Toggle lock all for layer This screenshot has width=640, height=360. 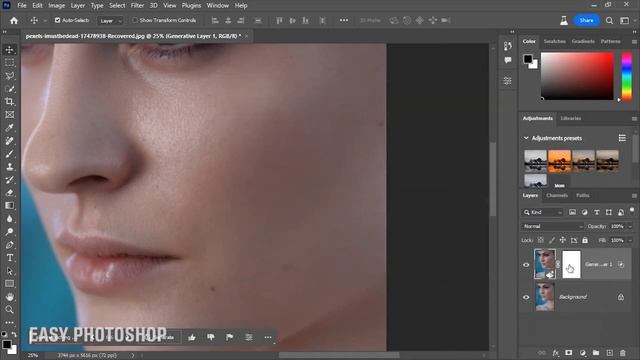coord(585,240)
